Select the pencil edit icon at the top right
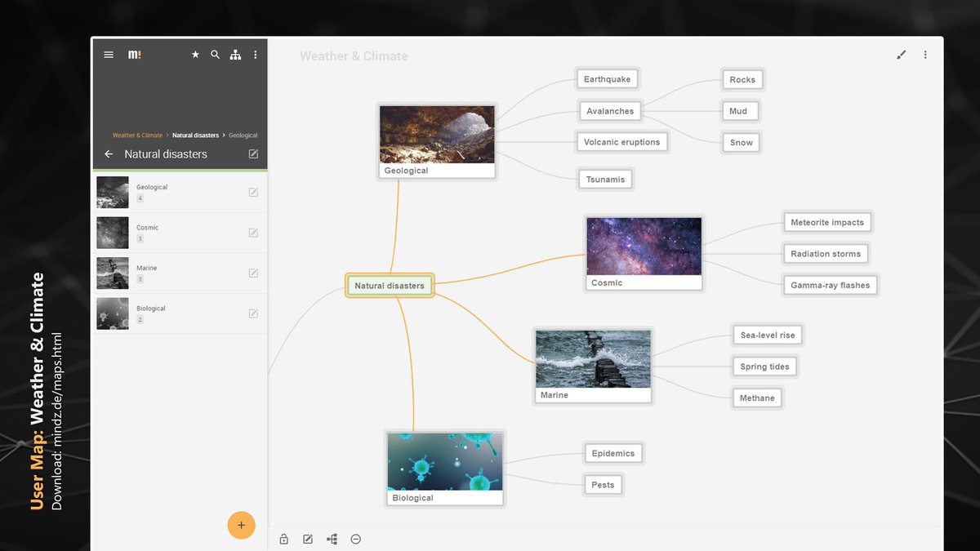 [x=901, y=54]
